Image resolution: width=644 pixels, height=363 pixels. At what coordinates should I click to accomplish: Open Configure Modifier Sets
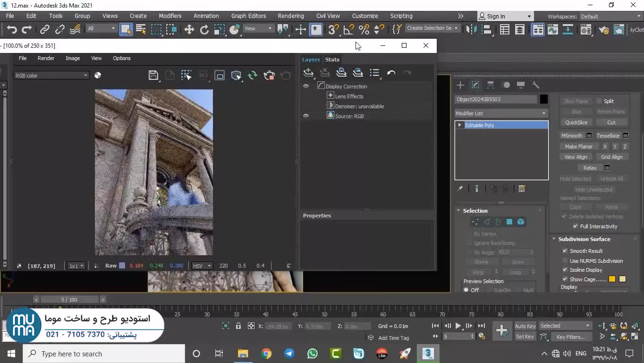click(x=522, y=189)
